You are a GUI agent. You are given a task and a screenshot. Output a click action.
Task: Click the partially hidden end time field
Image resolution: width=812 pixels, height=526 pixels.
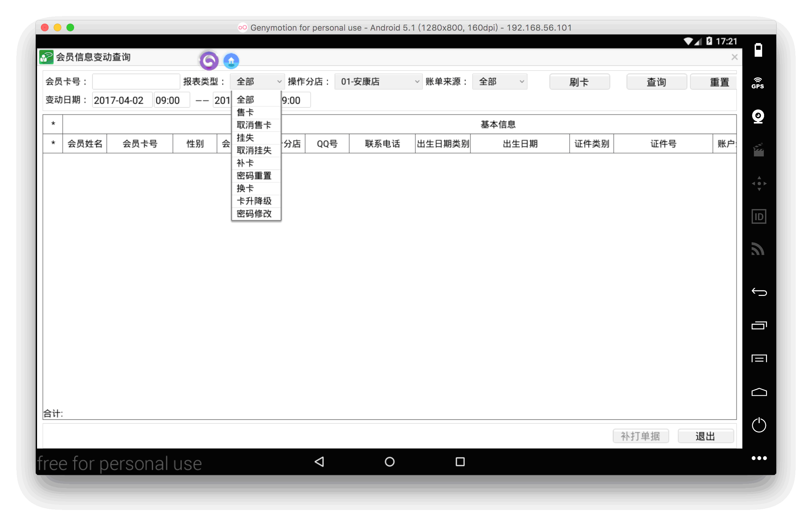pos(295,100)
